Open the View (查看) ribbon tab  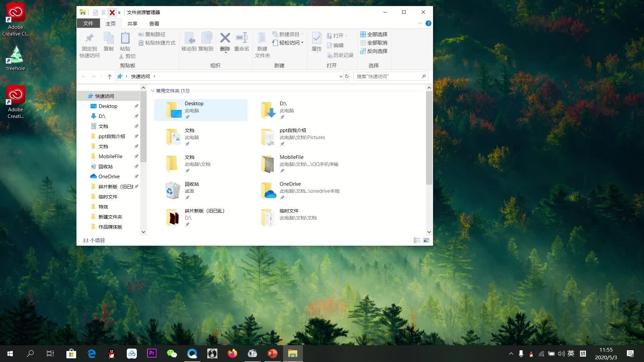click(154, 23)
